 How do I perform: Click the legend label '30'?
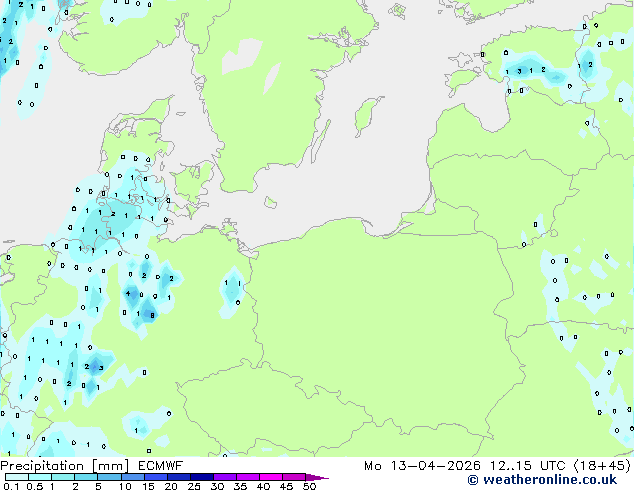coord(217,486)
